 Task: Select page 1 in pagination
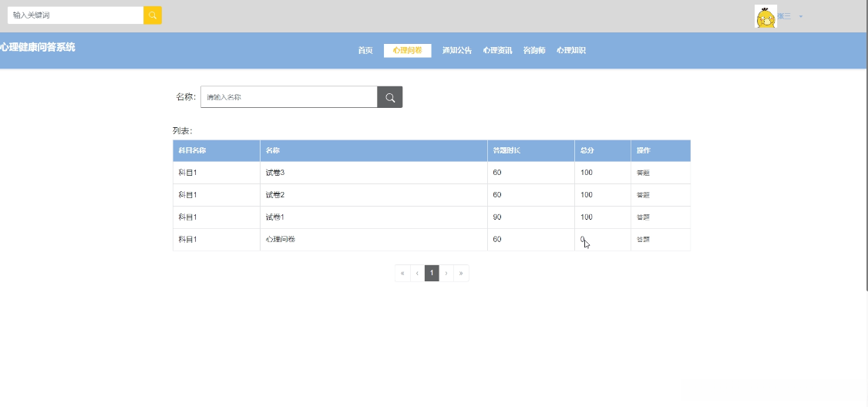[x=432, y=273]
